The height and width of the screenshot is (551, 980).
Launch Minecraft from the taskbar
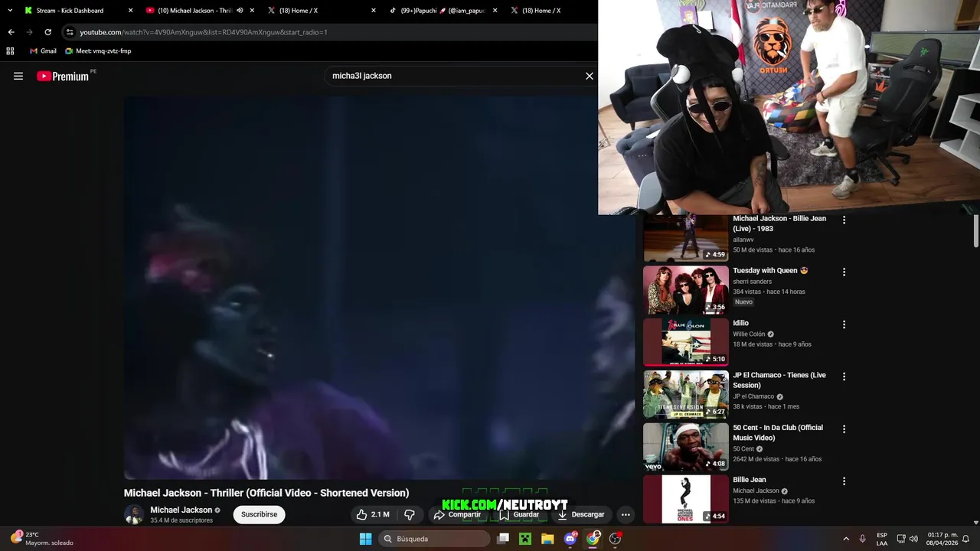pos(525,539)
